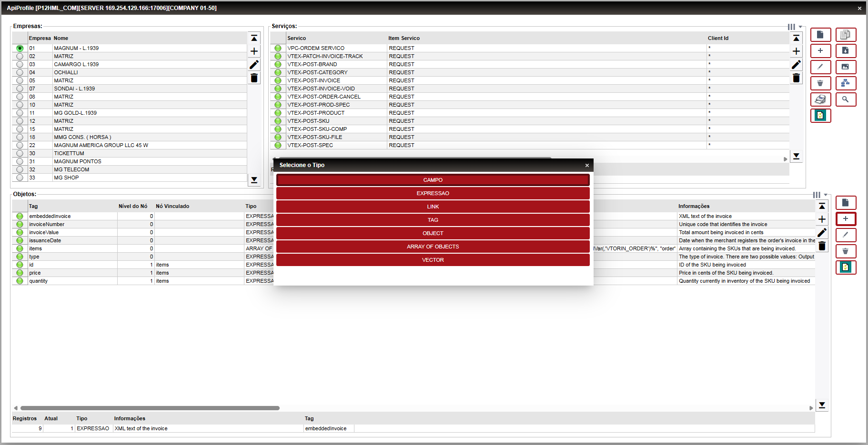Select radio for MG TELECOM

20,169
